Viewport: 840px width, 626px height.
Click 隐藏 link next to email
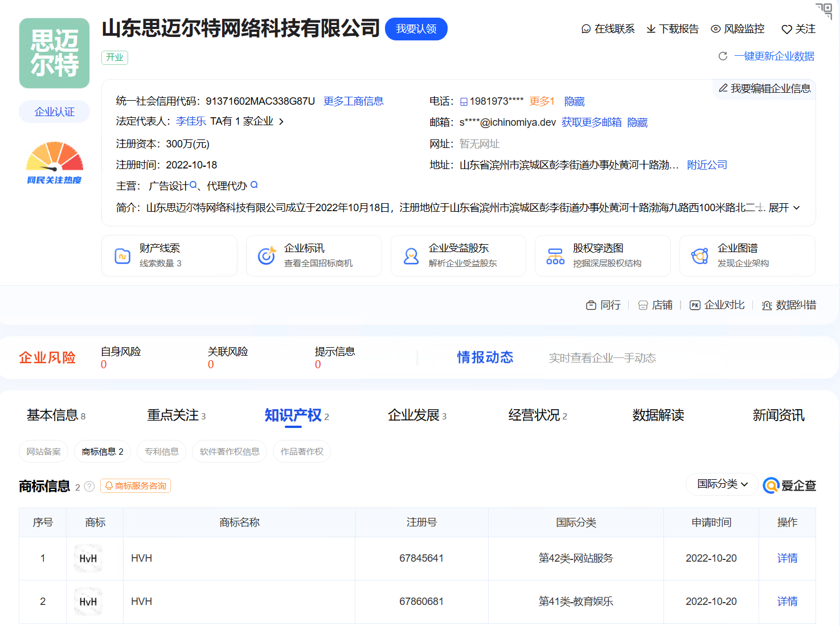[637, 122]
